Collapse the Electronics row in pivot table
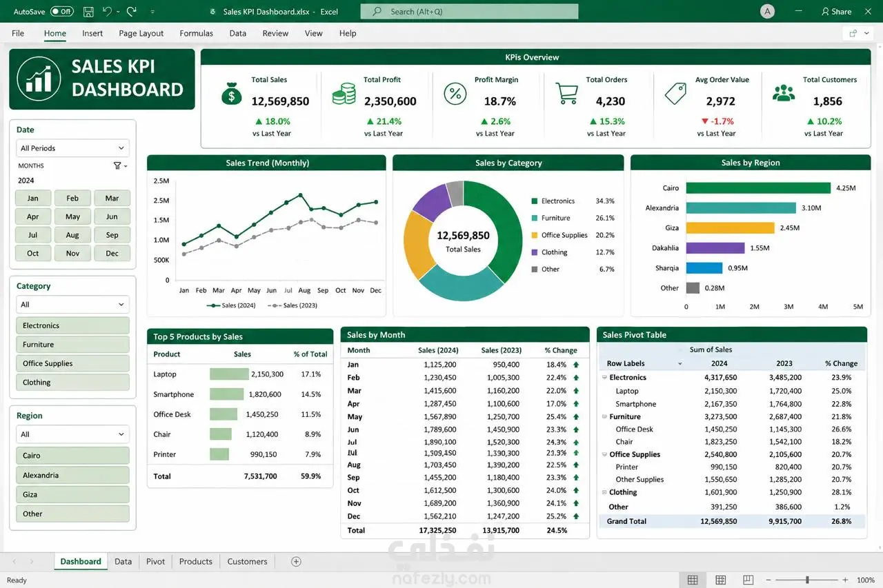This screenshot has width=883, height=588. click(604, 378)
